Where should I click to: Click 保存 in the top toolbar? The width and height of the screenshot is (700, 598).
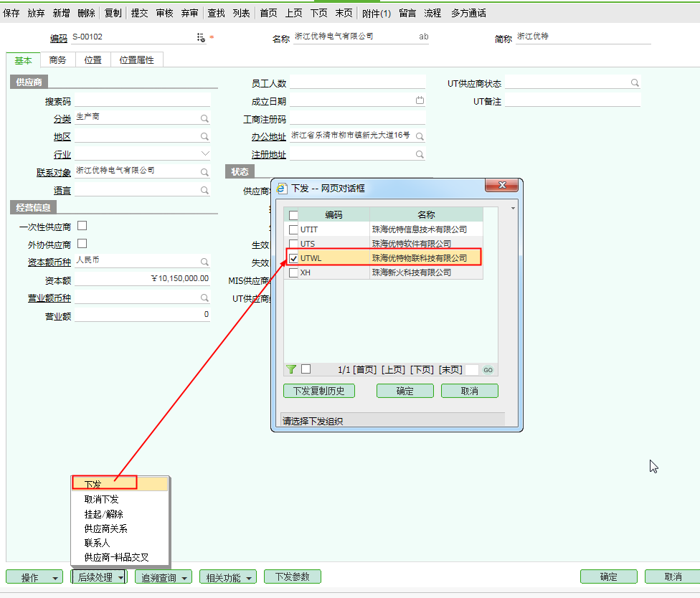coord(11,13)
